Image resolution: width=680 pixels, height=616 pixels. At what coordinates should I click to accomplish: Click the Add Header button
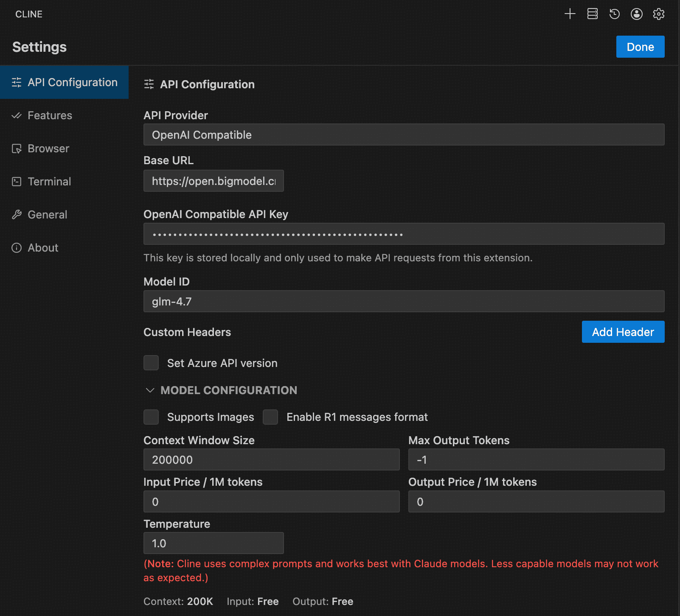tap(623, 332)
